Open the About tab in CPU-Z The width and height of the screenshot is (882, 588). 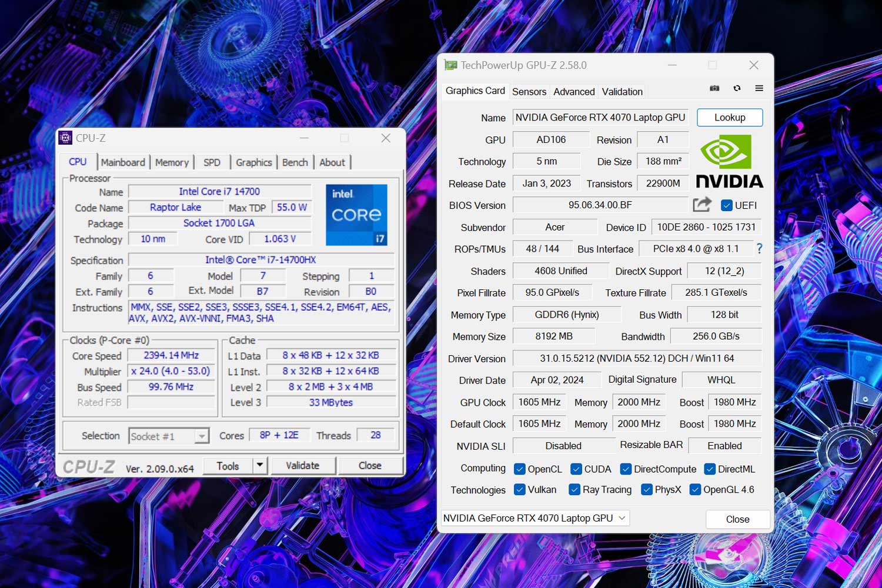tap(332, 162)
